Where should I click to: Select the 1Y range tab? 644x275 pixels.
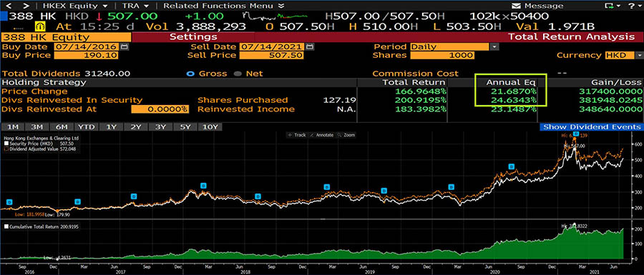coord(112,127)
